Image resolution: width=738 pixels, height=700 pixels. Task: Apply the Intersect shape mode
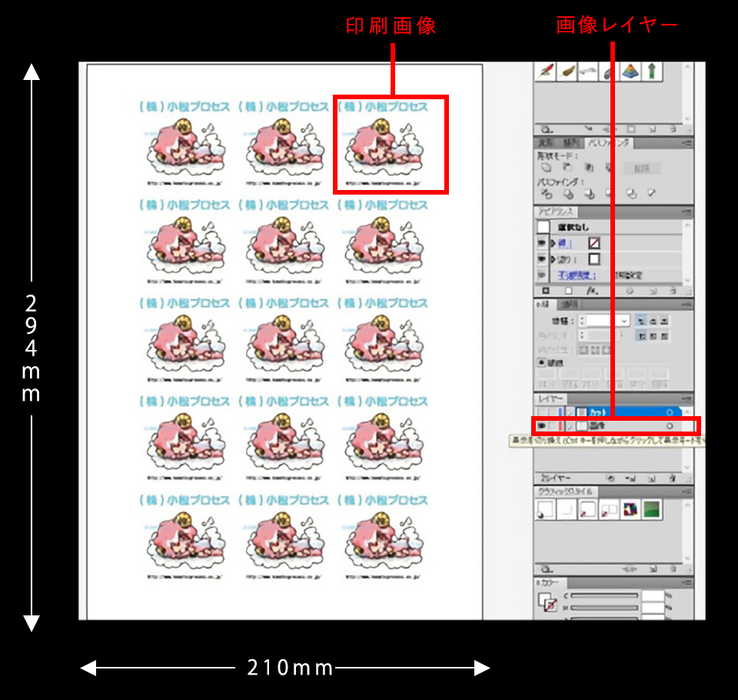pyautogui.click(x=588, y=168)
